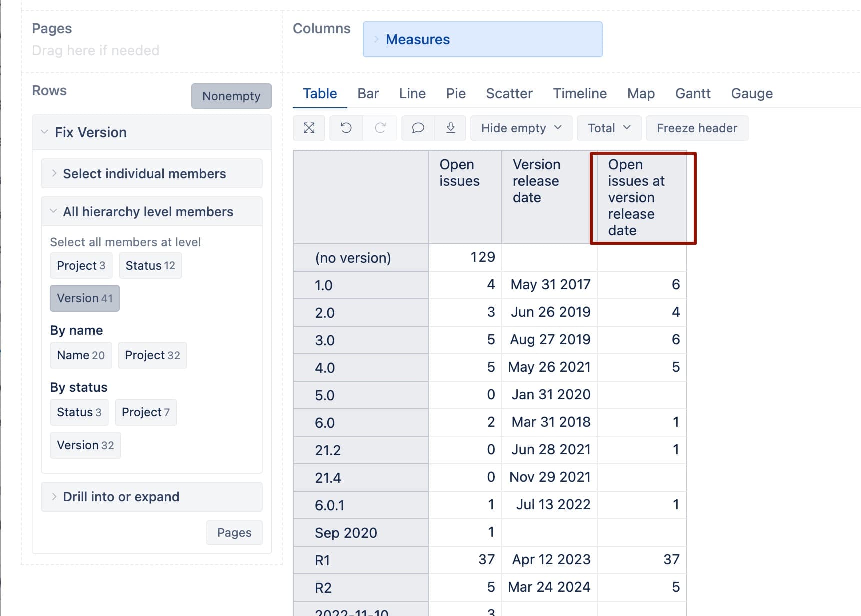Click the Sep 2020 row header
Viewport: 861px width, 616px height.
pos(361,533)
